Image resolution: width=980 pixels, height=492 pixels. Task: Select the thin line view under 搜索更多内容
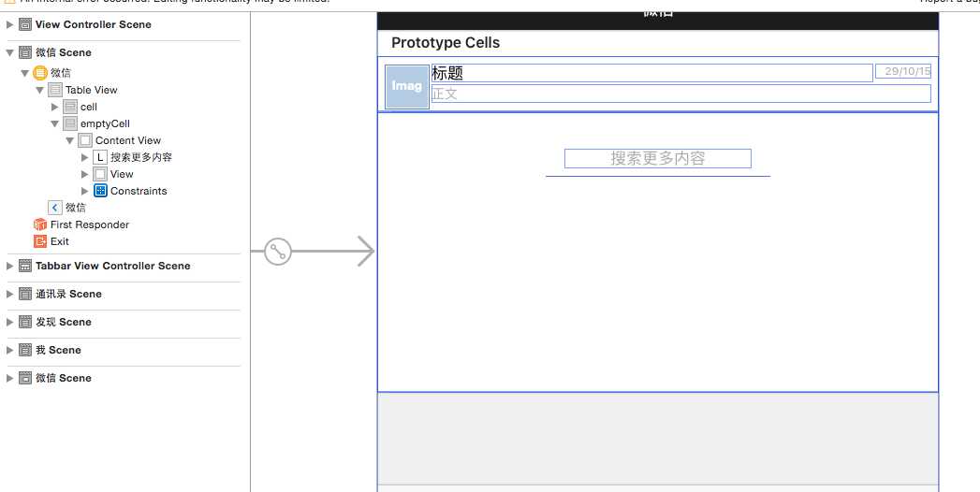(x=657, y=176)
